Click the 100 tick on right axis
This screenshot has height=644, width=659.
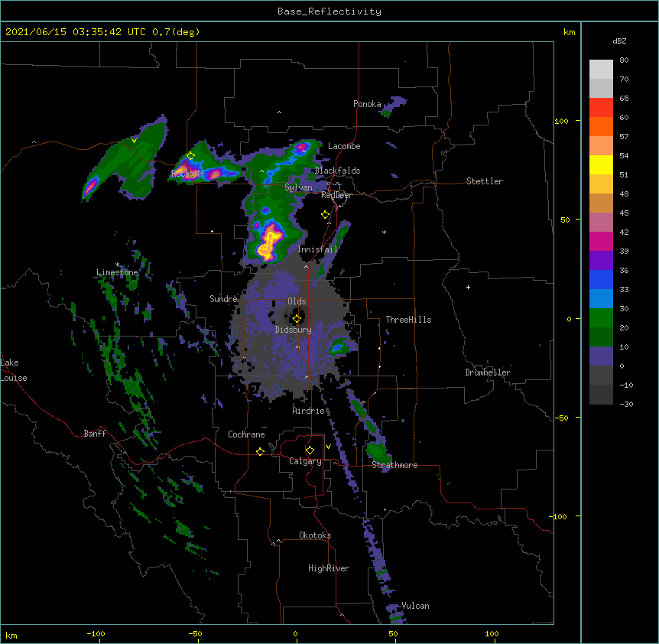pyautogui.click(x=561, y=121)
